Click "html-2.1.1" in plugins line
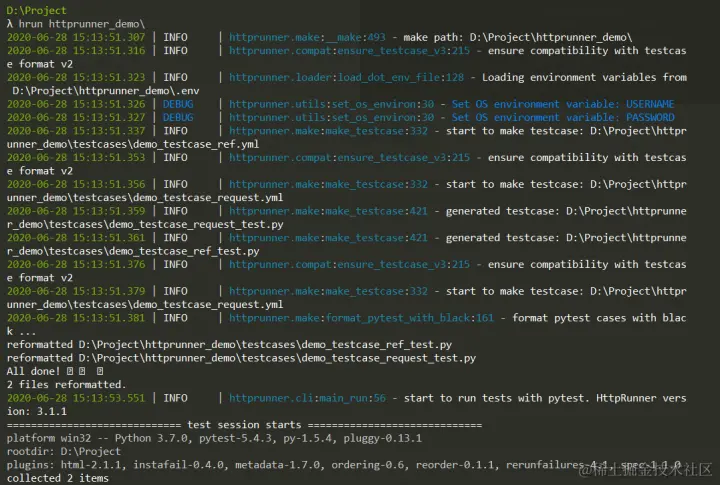Viewport: 720px width, 485px height. tap(93, 465)
